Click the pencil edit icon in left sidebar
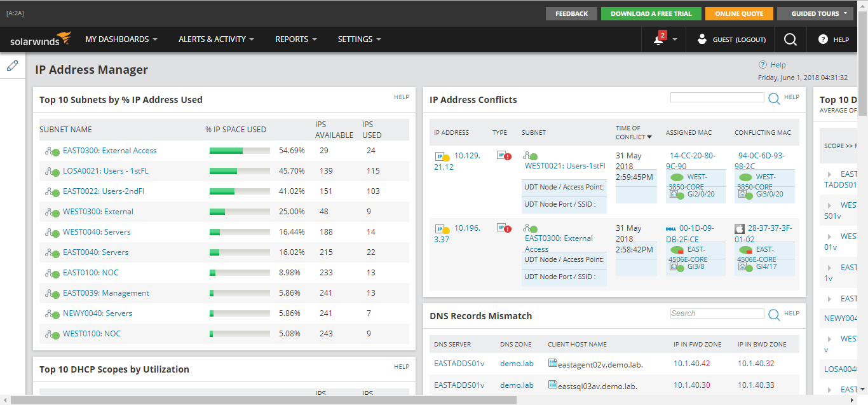This screenshot has height=405, width=868. [11, 65]
